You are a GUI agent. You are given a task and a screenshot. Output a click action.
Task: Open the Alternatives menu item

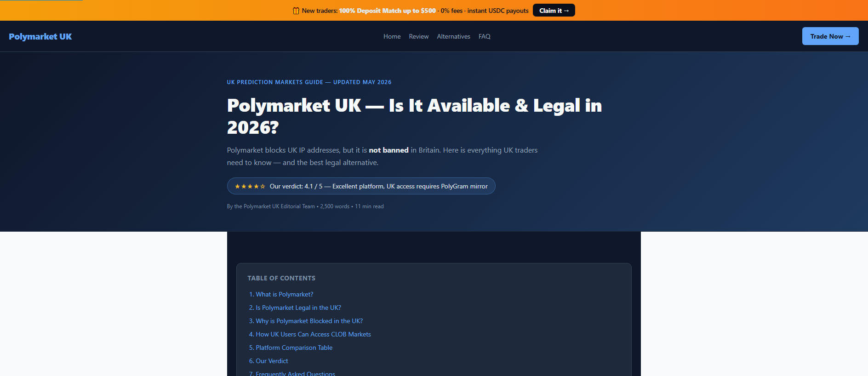click(453, 36)
